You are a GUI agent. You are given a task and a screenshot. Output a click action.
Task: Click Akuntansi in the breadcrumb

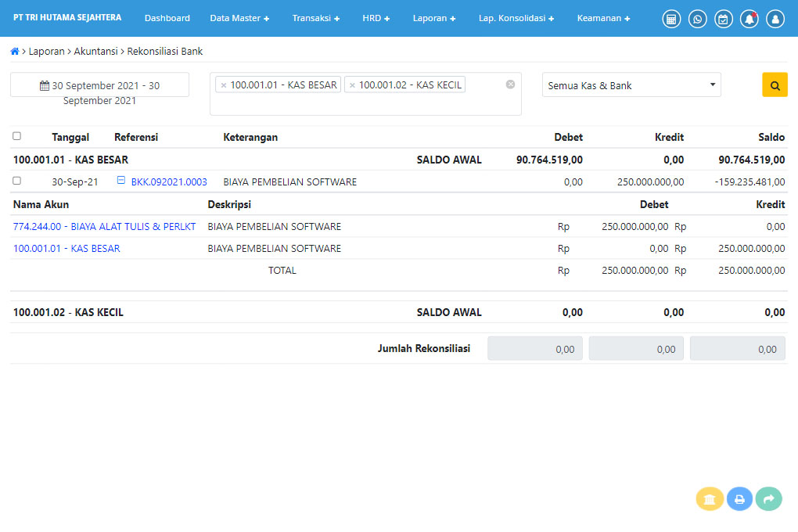pyautogui.click(x=95, y=52)
